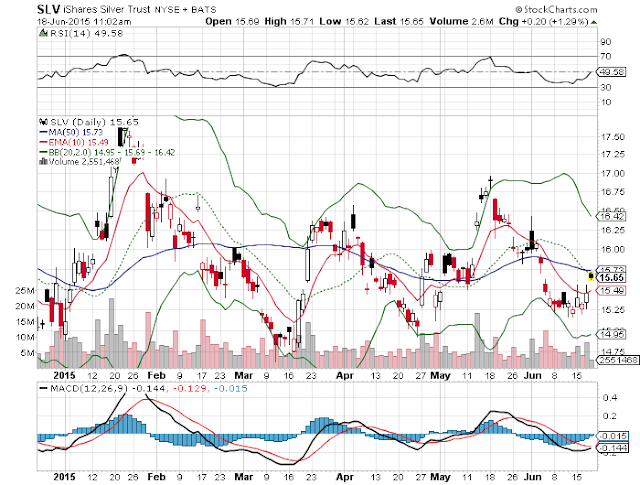
Task: Click the 25M volume axis label
Action: click(24, 291)
